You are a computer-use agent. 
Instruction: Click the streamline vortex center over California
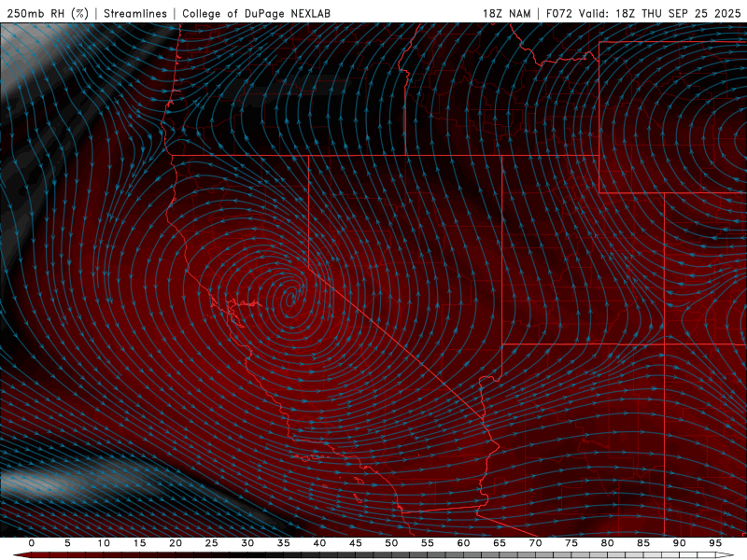pos(292,298)
